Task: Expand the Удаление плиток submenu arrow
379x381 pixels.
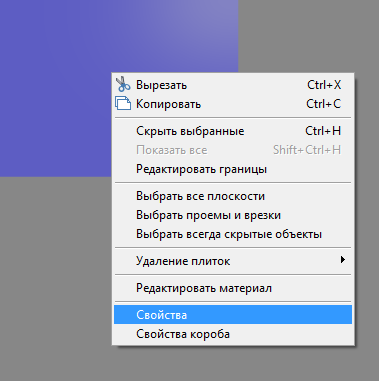Action: coord(342,260)
